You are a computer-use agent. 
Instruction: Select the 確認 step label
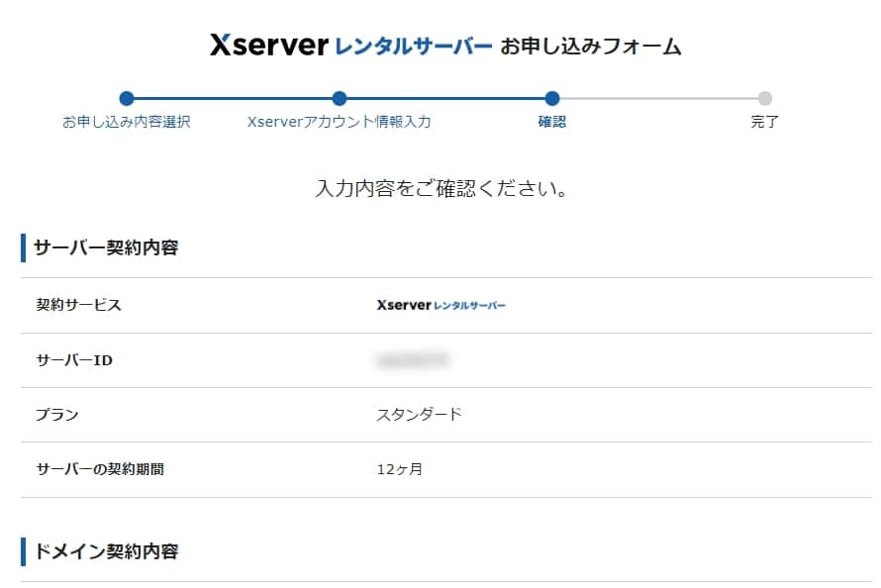(x=552, y=122)
